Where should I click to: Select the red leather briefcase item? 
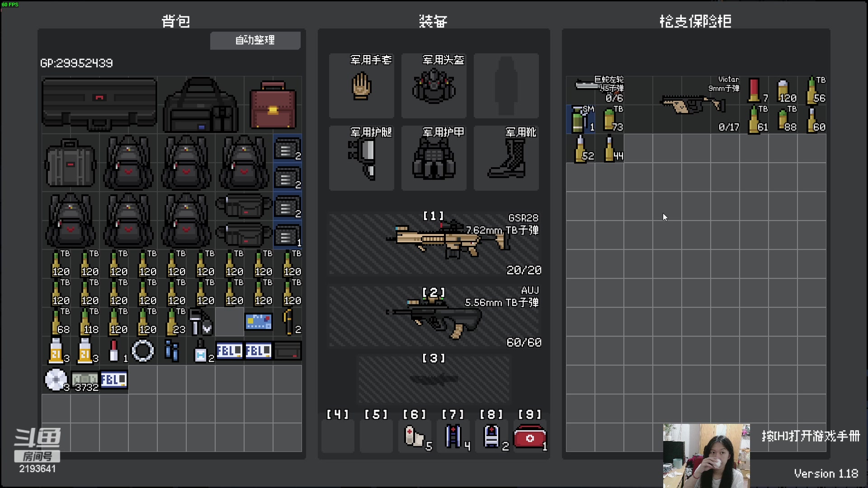coord(273,105)
